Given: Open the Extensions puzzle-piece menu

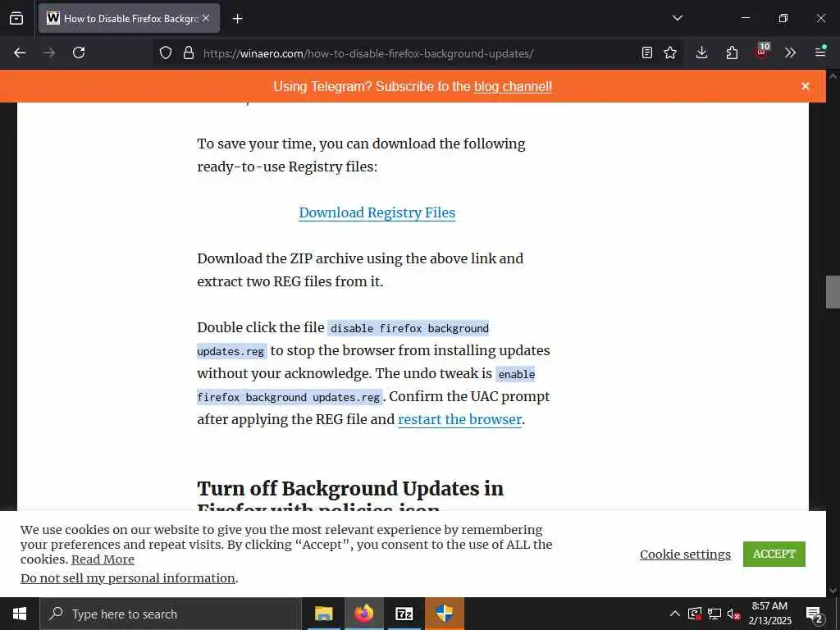Looking at the screenshot, I should (x=732, y=52).
